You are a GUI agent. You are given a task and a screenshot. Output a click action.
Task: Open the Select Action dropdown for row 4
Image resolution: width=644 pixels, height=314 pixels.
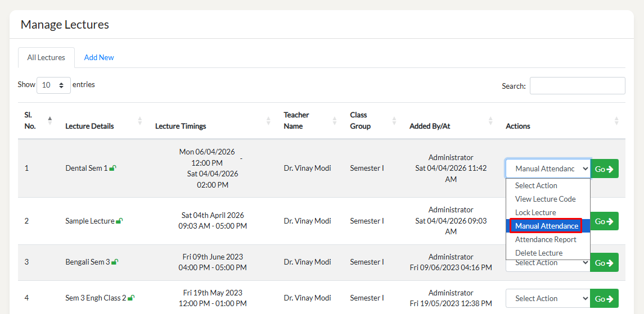[547, 298]
